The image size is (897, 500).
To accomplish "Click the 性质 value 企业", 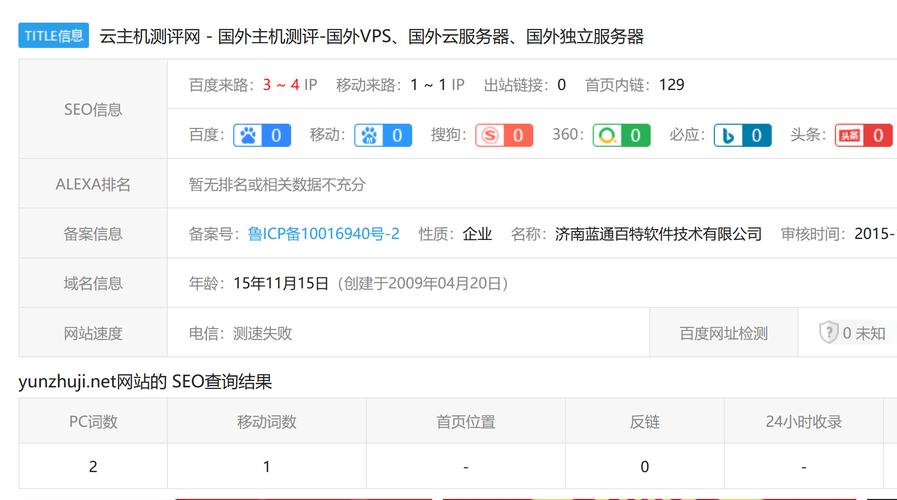I will click(477, 234).
